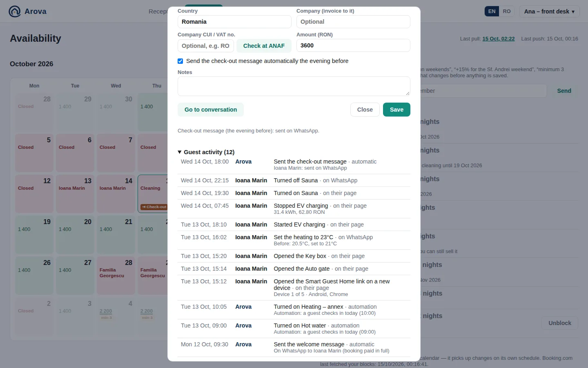Click the Send button on Availability page

[x=564, y=91]
